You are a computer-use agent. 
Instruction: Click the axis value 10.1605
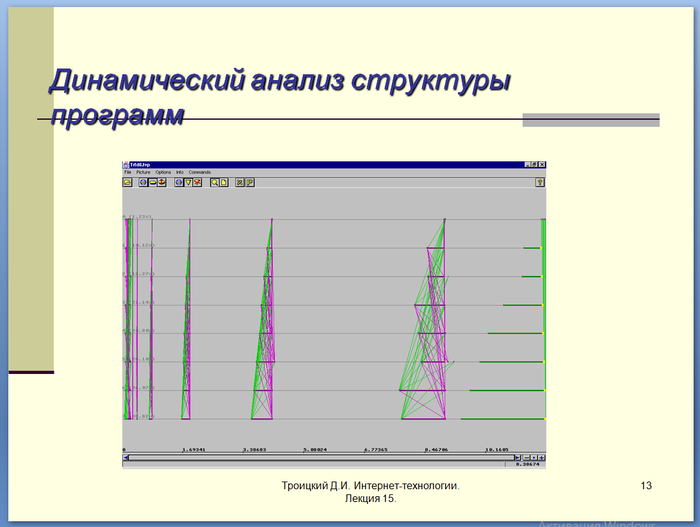click(497, 450)
